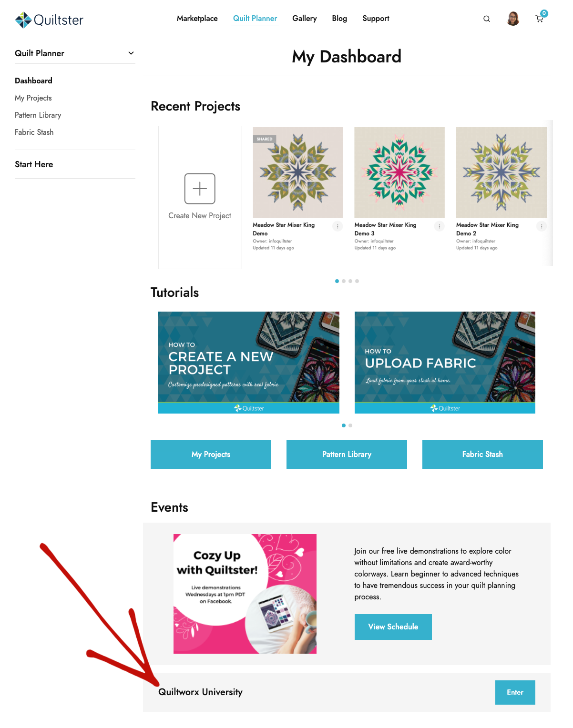
Task: Click the Fabric Stash blue button
Action: coord(482,455)
